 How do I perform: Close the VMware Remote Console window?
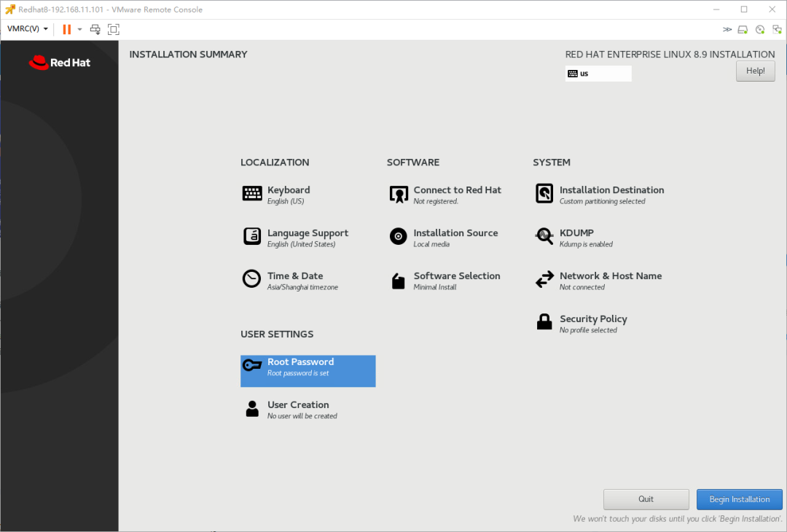click(772, 9)
